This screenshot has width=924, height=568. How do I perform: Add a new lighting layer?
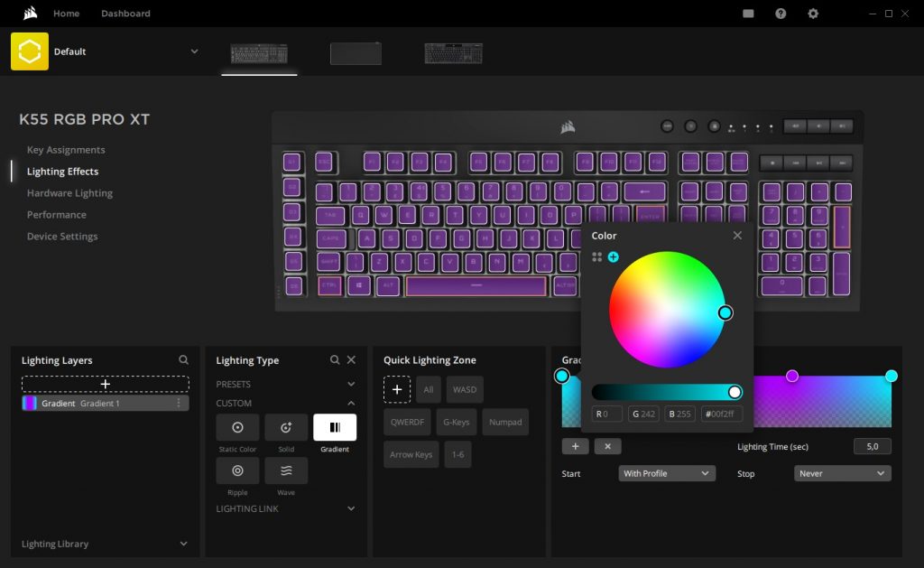(x=106, y=384)
